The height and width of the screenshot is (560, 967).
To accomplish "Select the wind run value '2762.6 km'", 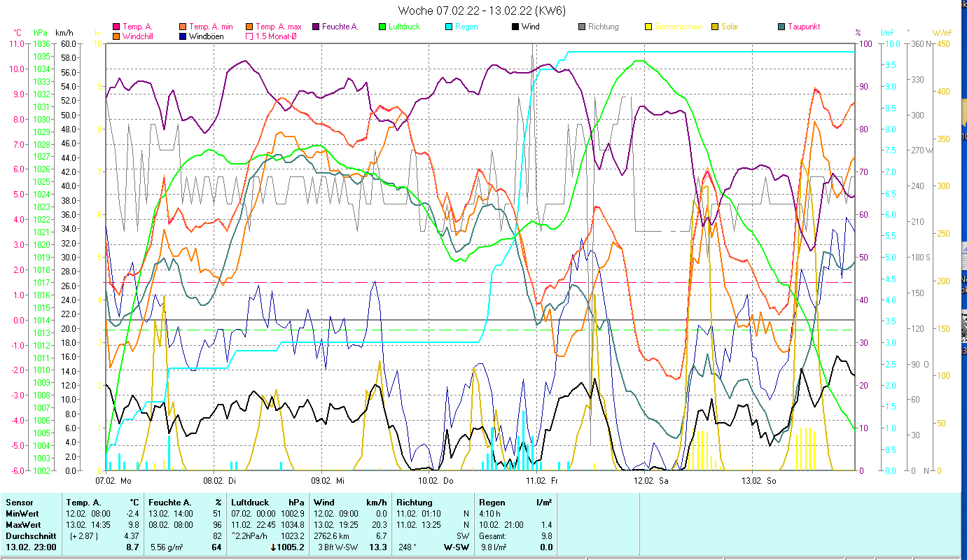I will coord(331,536).
